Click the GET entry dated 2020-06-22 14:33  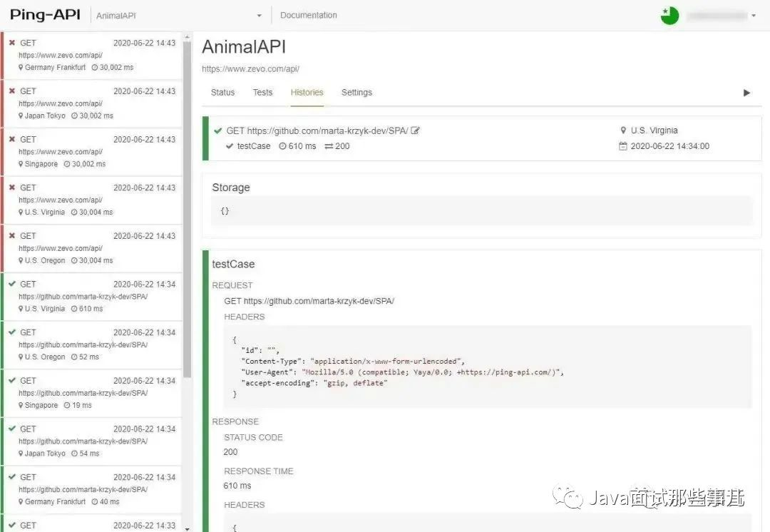point(92,523)
